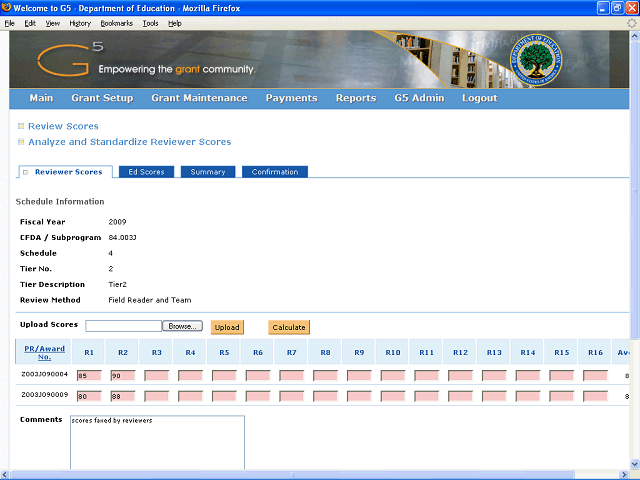Click the Upload Scores file path field
The image size is (640, 480).
(124, 326)
